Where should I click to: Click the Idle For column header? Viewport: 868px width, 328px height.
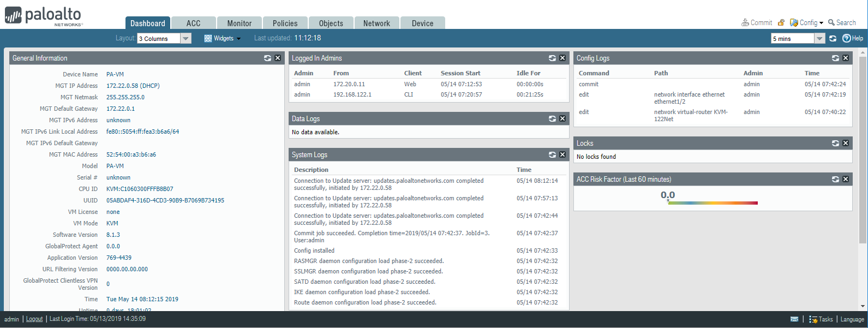pyautogui.click(x=529, y=73)
